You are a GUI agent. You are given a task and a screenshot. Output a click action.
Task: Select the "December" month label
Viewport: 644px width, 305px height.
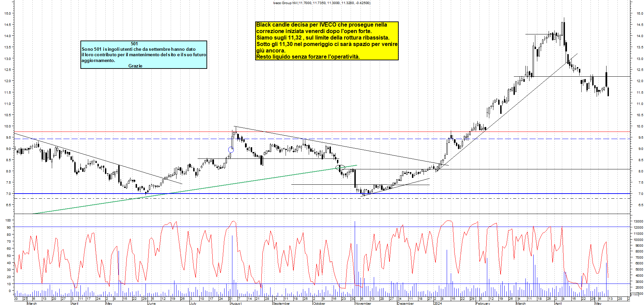click(405, 303)
